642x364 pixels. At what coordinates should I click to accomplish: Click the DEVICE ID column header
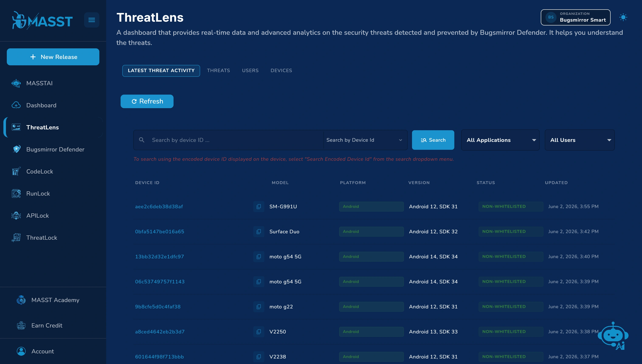coord(147,182)
